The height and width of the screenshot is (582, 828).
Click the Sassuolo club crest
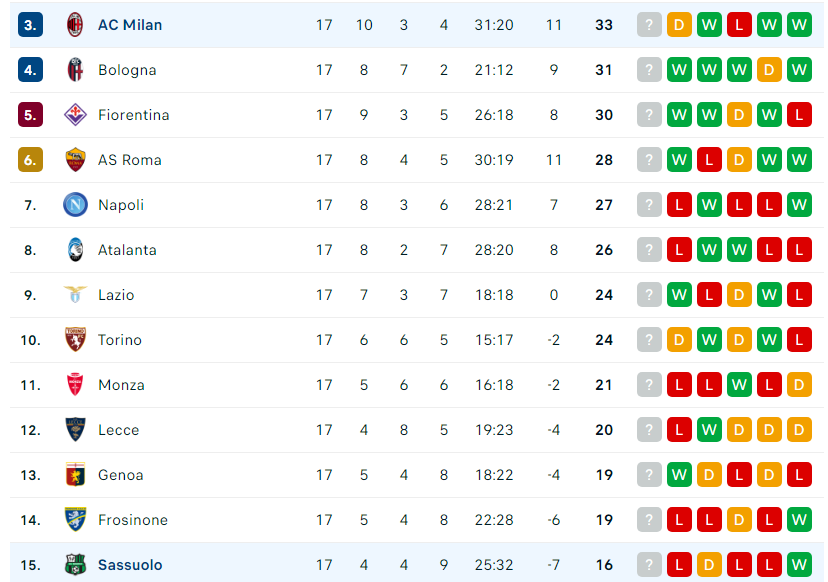point(75,565)
